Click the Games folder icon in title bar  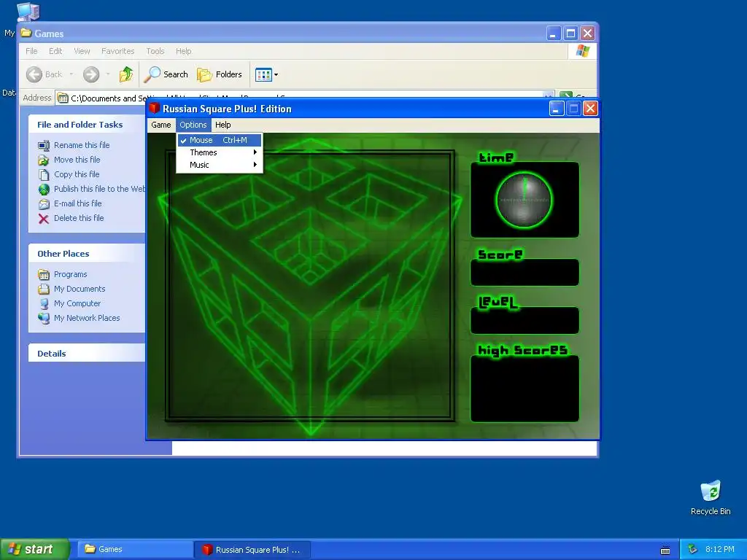[x=26, y=33]
